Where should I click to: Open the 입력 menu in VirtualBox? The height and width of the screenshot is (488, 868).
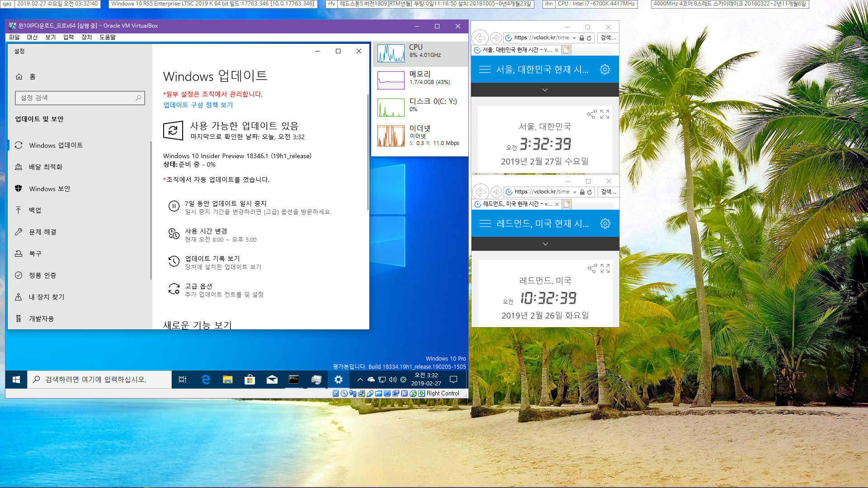coord(68,37)
